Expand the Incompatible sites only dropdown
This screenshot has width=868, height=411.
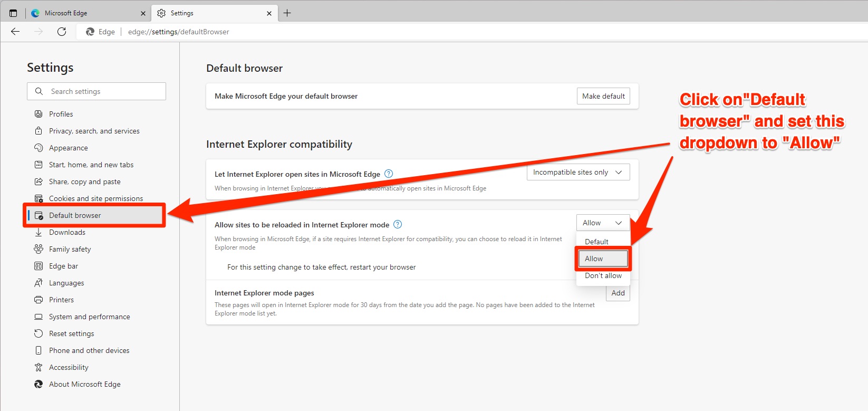pos(578,173)
